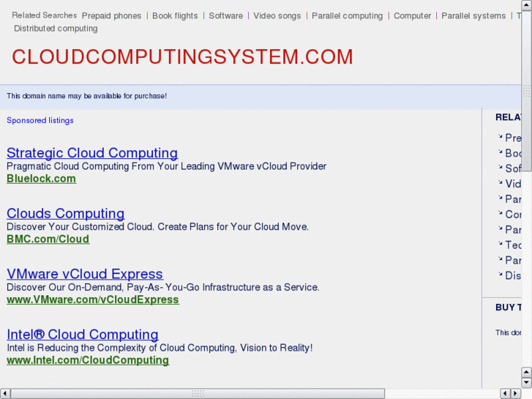Open the sidebar link starting with Pre

click(x=513, y=138)
